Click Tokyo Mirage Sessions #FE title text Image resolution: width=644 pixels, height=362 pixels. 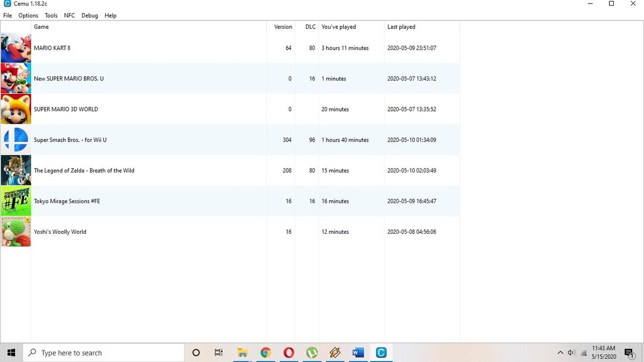[x=67, y=202]
